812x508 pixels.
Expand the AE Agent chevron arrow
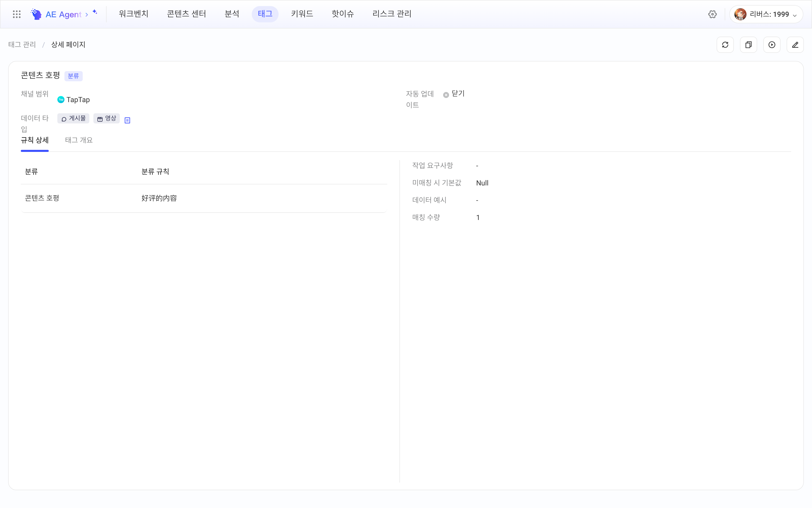[87, 14]
